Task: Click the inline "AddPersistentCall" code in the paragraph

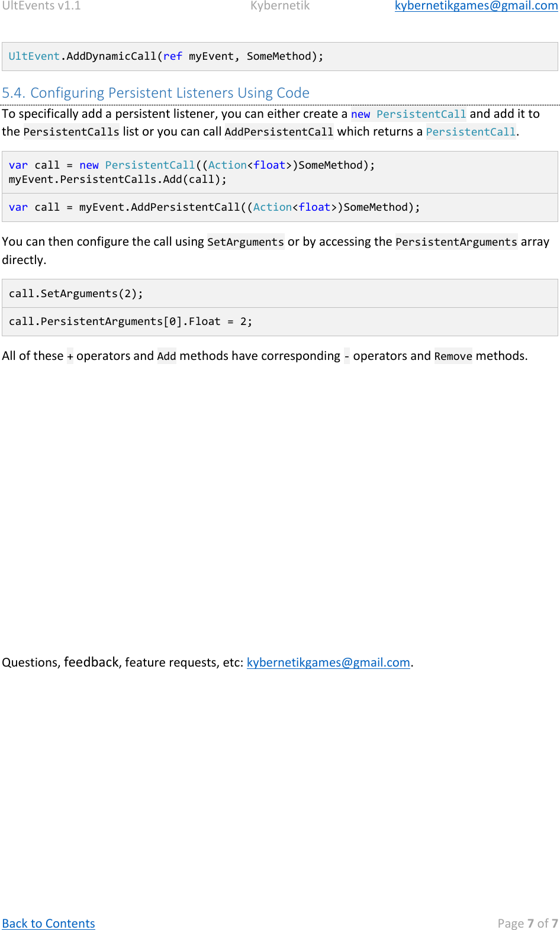Action: [x=279, y=132]
